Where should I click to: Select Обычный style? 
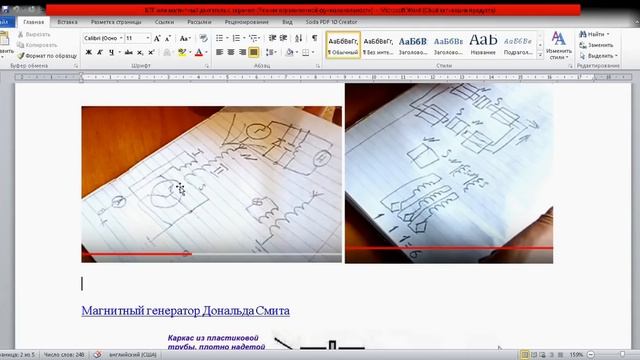(x=343, y=45)
